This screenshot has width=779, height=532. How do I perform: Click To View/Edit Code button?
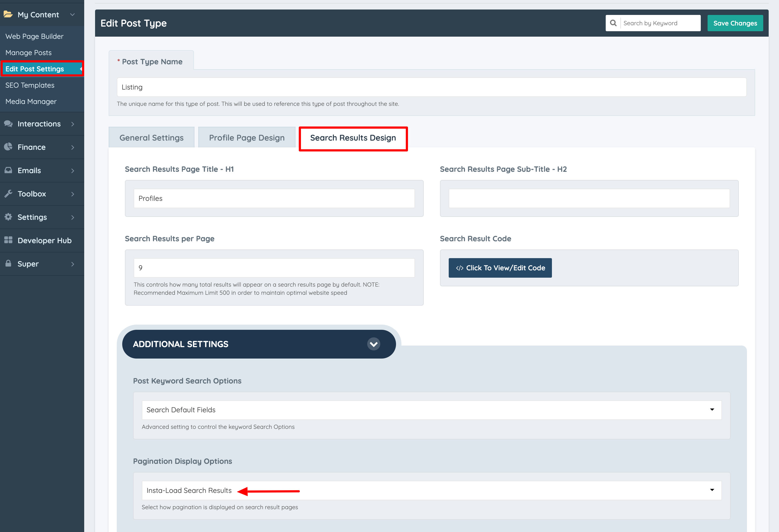500,268
